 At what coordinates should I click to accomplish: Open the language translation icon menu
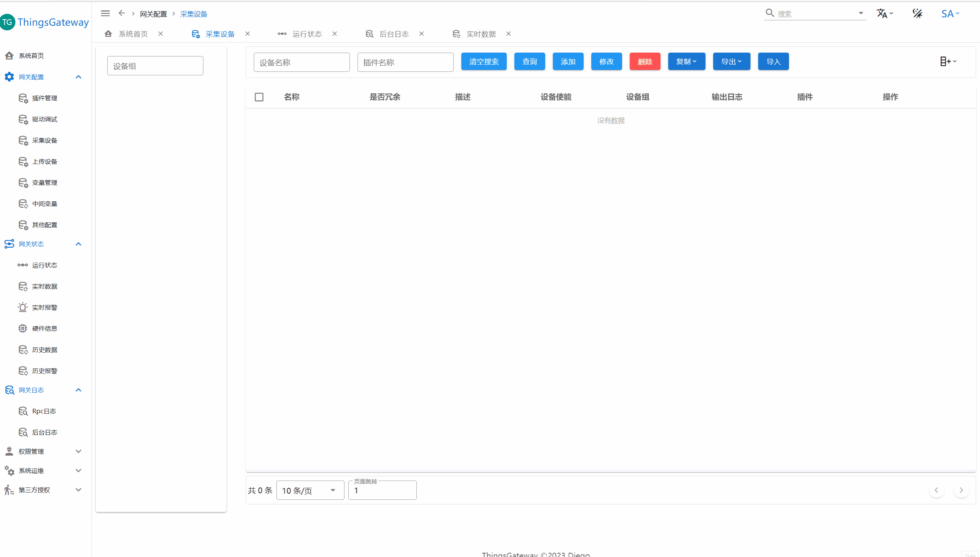[884, 13]
